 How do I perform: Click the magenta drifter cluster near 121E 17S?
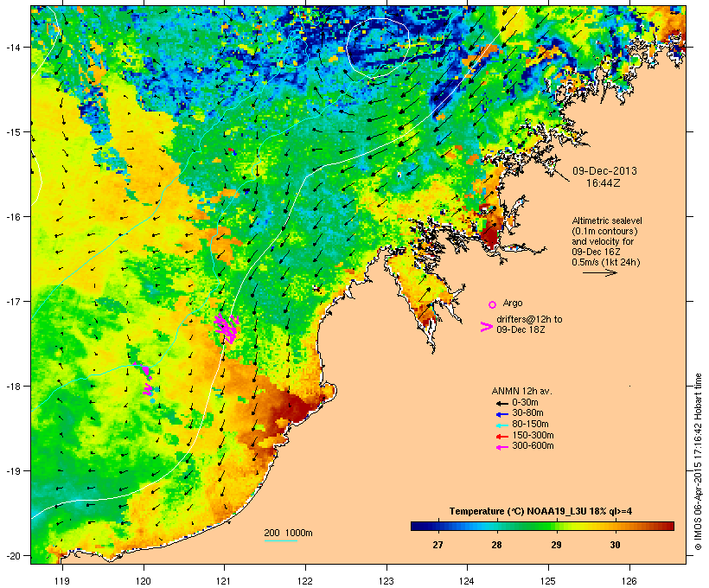pos(227,328)
